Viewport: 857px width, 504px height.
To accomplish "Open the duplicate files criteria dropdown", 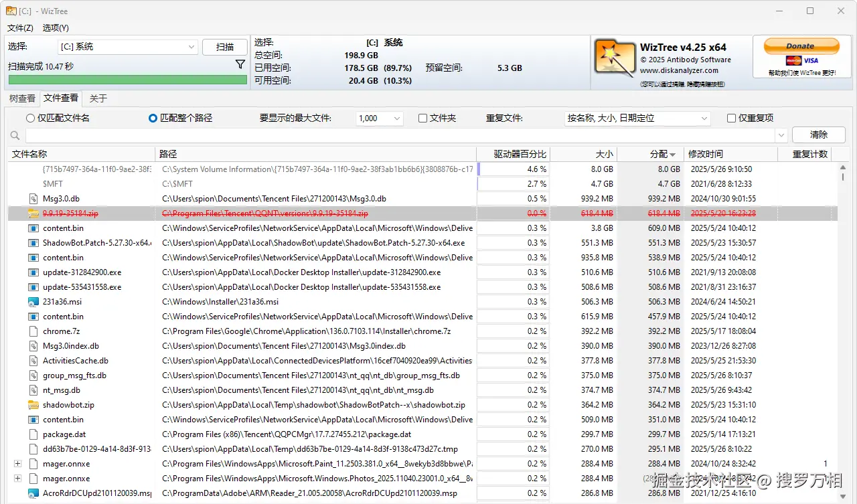I will [x=637, y=118].
